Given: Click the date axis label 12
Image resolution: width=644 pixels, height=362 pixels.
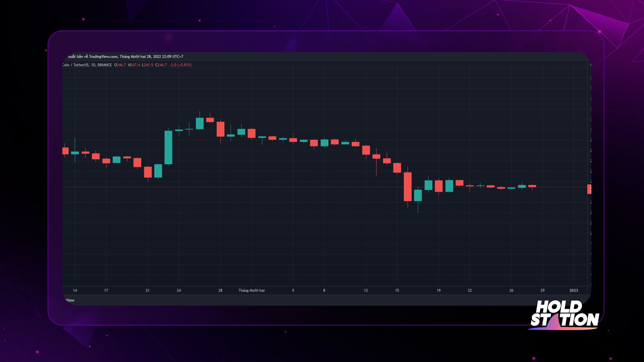Looking at the screenshot, I should [366, 291].
